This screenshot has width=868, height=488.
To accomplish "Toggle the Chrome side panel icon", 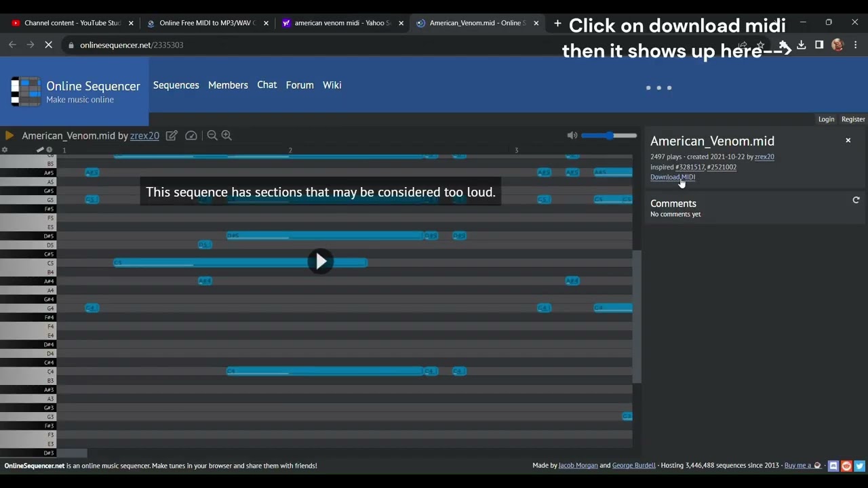I will click(x=819, y=45).
